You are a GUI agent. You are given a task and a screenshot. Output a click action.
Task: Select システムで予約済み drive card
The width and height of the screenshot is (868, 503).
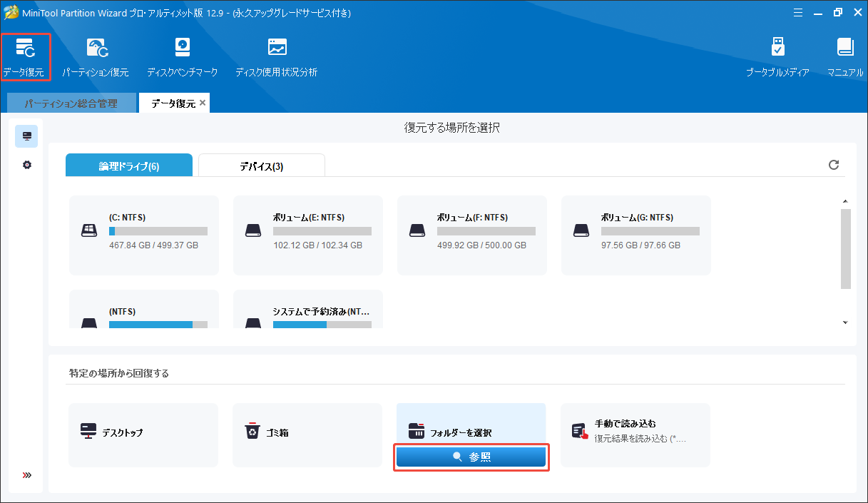[x=308, y=309]
